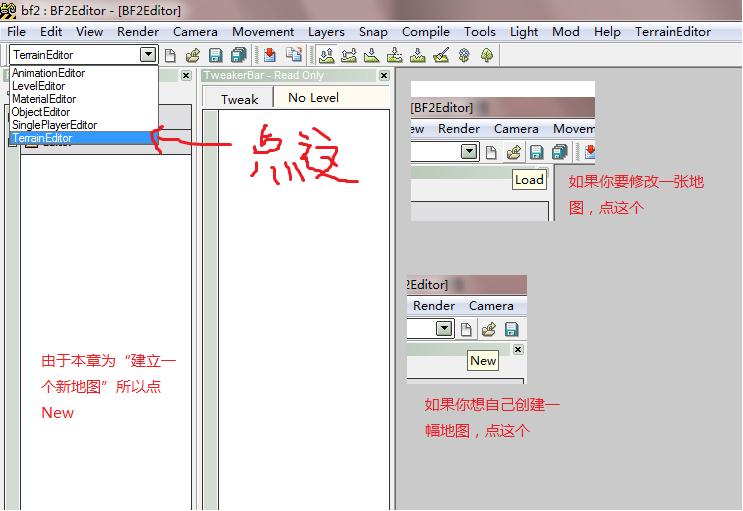Open the Render menu in main menu bar
The image size is (743, 511).
(138, 32)
